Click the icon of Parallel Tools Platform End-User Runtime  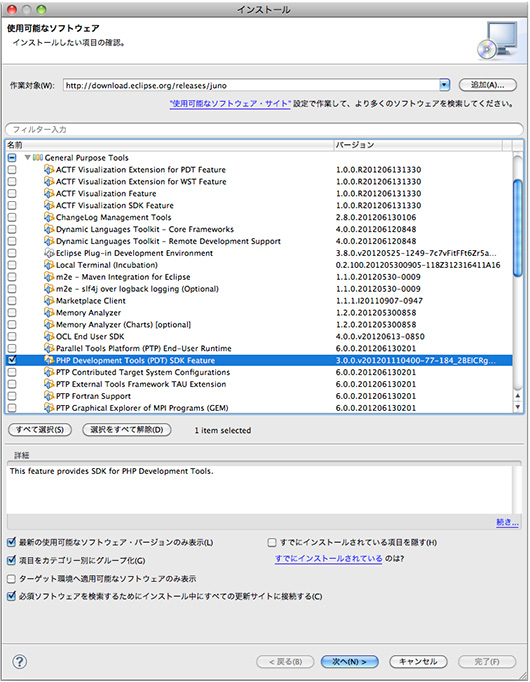pyautogui.click(x=49, y=348)
